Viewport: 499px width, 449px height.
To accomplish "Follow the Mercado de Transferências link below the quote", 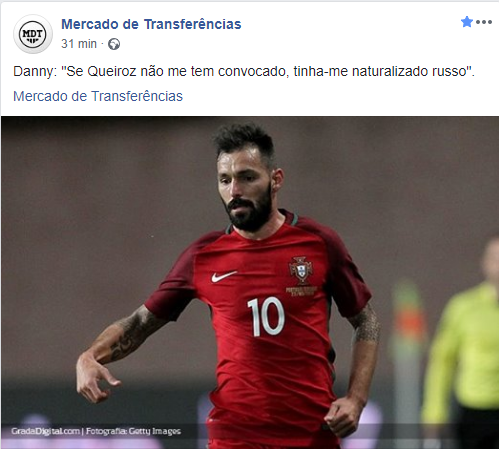I will click(98, 96).
